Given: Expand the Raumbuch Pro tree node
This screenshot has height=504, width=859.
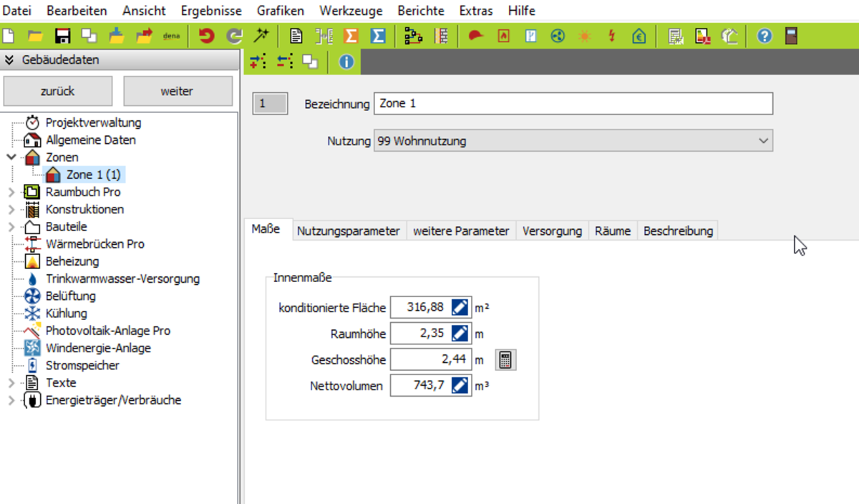Looking at the screenshot, I should point(11,192).
